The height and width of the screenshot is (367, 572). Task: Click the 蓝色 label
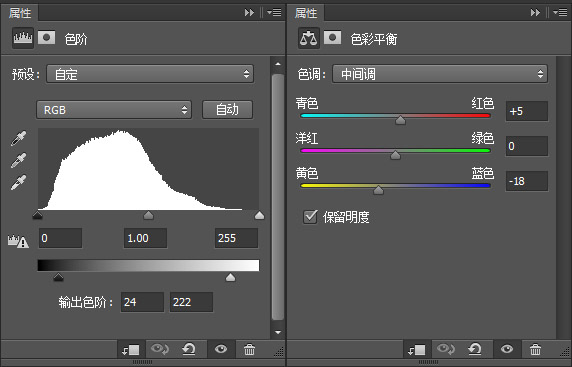pyautogui.click(x=483, y=173)
